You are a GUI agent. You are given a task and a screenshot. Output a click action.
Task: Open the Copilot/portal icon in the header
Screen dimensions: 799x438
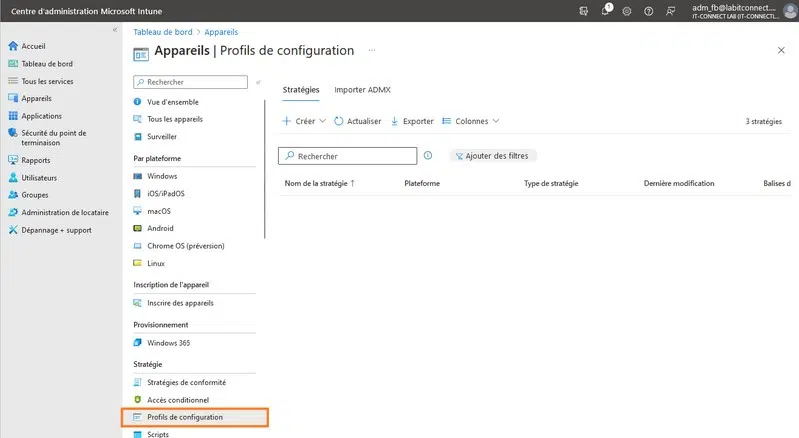pos(583,11)
